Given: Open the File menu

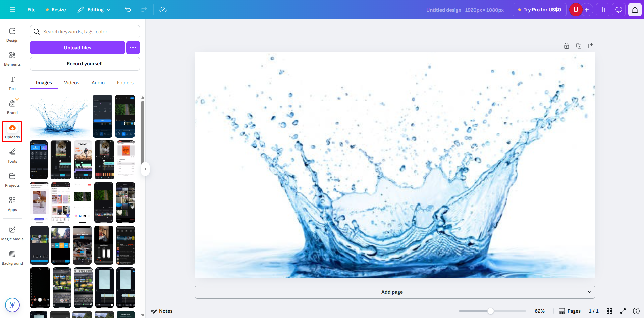Looking at the screenshot, I should [x=31, y=10].
